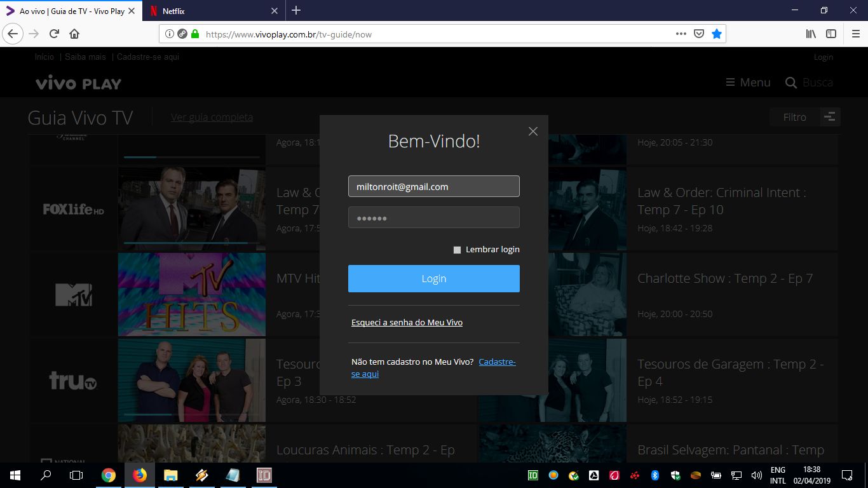Click the time 'Hoje, 18:42 - 19:28'
The height and width of the screenshot is (488, 868).
tap(675, 228)
